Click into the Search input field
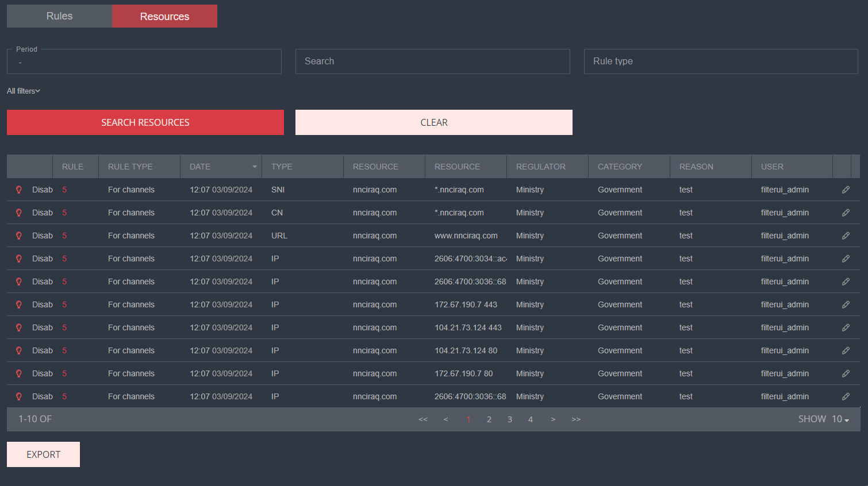 (432, 61)
